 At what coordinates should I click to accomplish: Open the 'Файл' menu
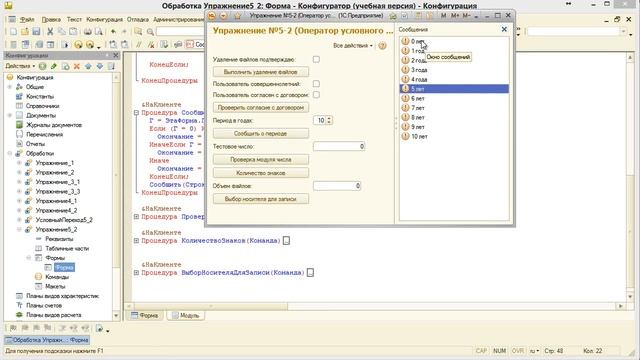coord(27,19)
